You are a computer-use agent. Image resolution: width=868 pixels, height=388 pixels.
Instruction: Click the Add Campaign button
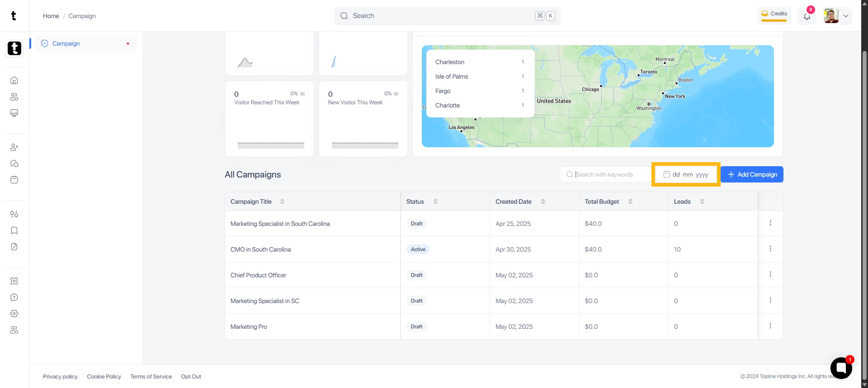(x=752, y=174)
